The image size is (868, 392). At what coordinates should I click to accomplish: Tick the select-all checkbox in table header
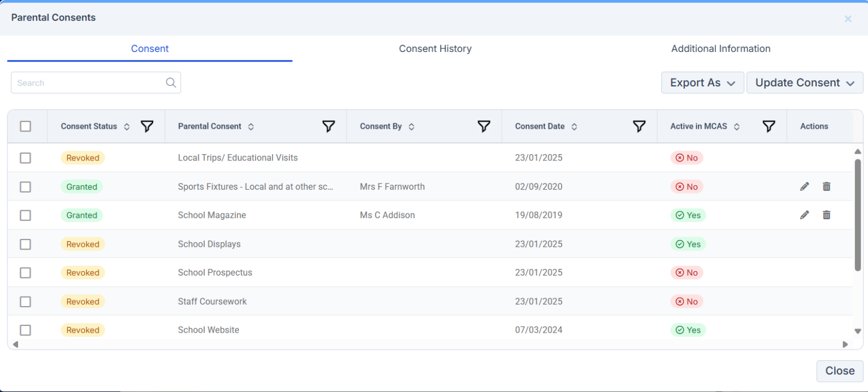coord(25,127)
